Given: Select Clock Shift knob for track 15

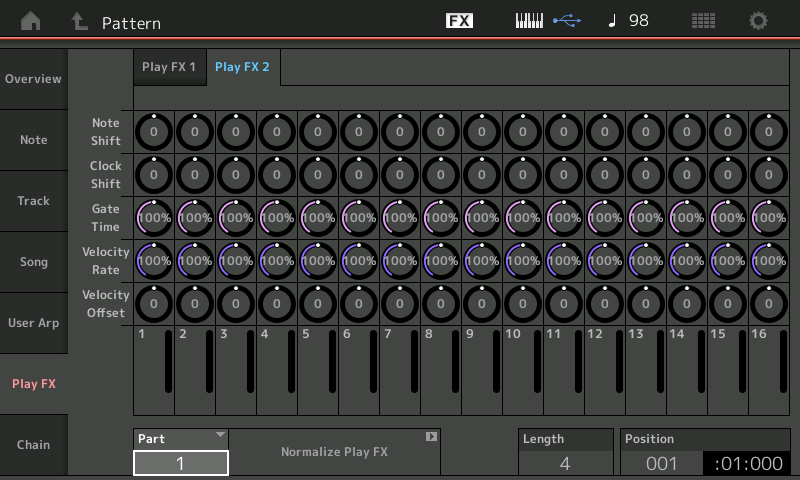Looking at the screenshot, I should click(728, 175).
